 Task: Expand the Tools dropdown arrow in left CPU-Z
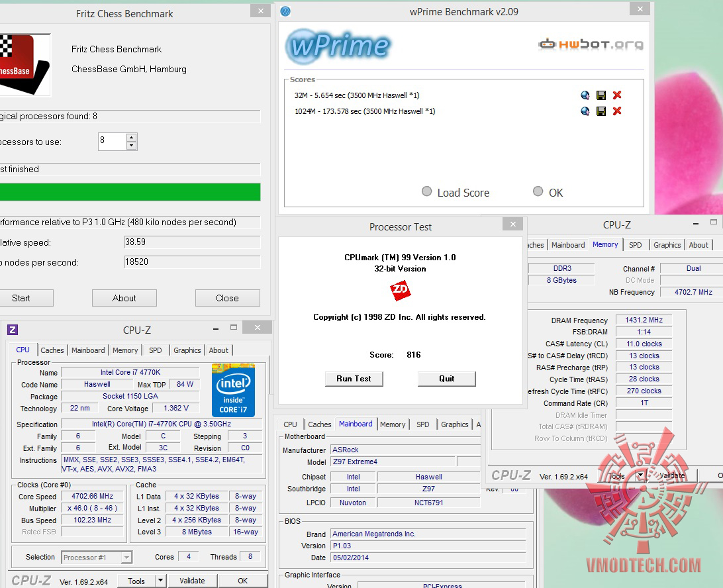(160, 581)
